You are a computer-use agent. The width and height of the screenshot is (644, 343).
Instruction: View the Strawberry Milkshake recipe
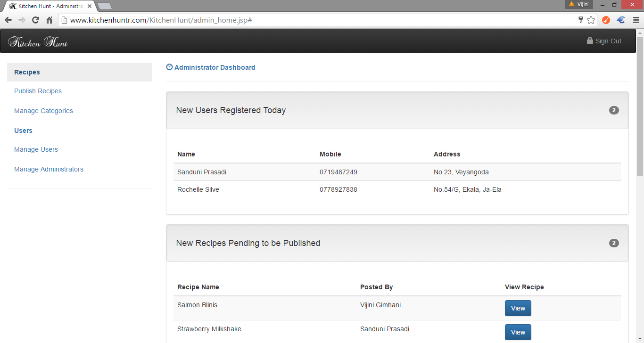tap(518, 332)
